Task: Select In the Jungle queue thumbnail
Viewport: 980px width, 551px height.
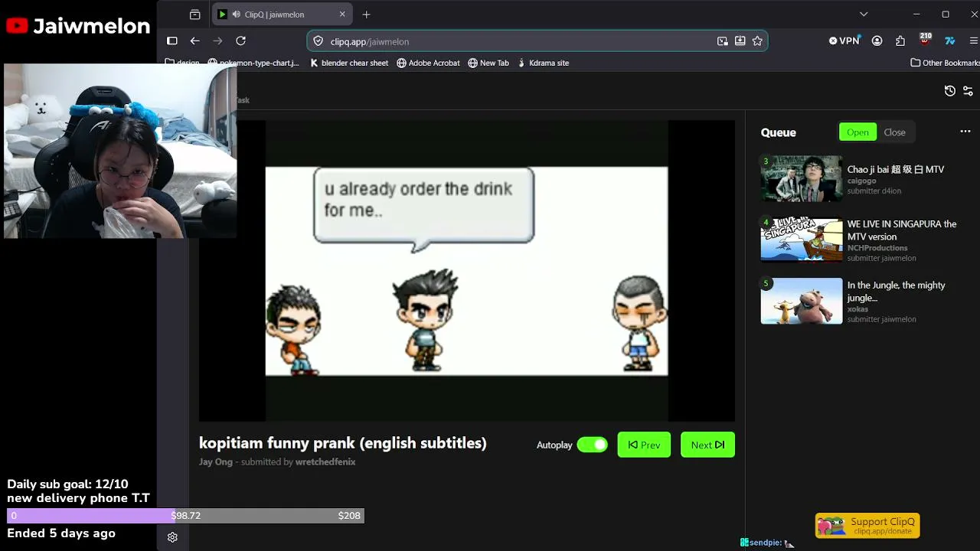Action: tap(802, 302)
